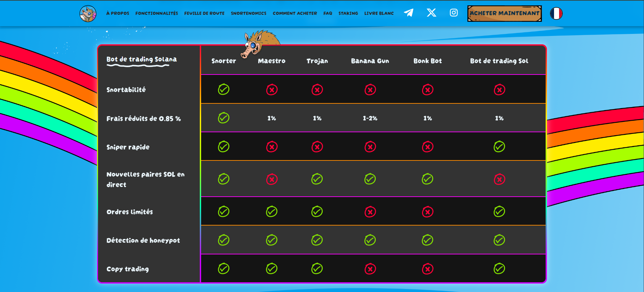Viewport: 644px width, 292px height.
Task: Click Snorter check in Frais réduits row
Action: (224, 118)
